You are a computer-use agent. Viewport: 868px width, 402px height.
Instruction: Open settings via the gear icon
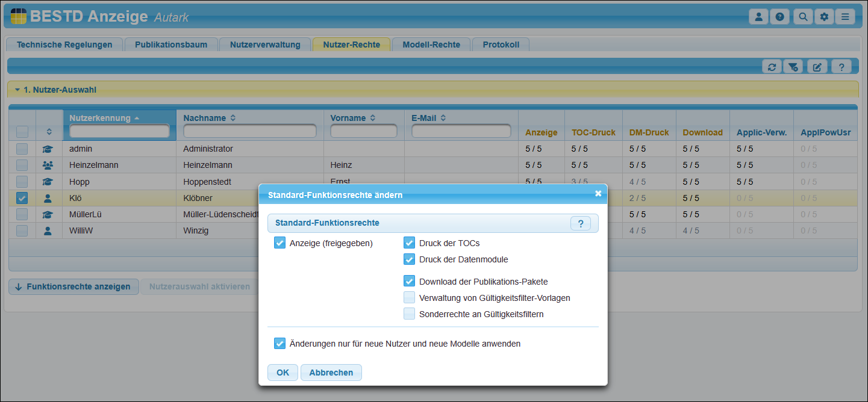pos(824,17)
